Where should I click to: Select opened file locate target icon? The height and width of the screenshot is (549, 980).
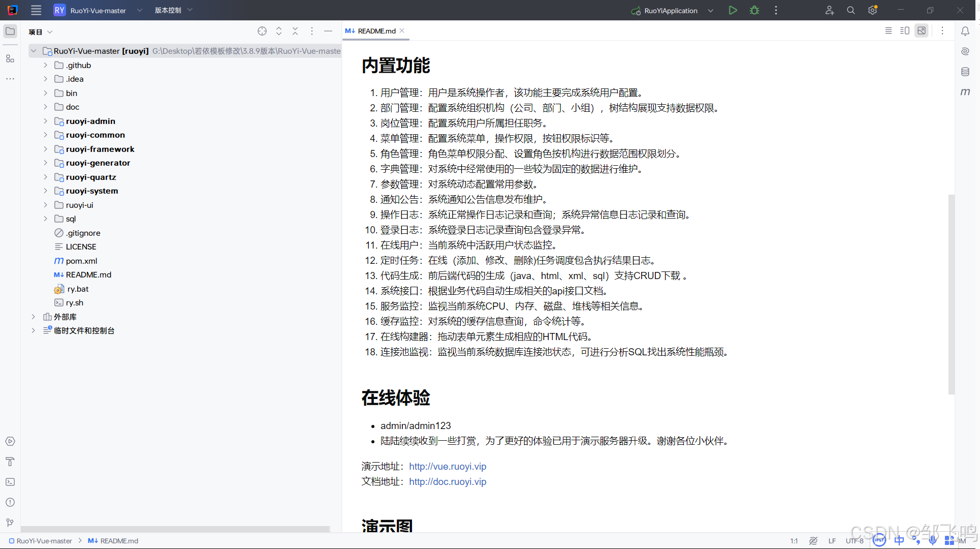pyautogui.click(x=262, y=31)
